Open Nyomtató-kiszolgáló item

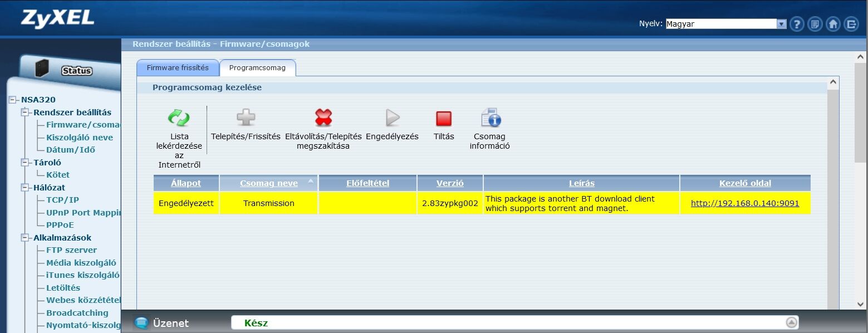click(x=84, y=325)
